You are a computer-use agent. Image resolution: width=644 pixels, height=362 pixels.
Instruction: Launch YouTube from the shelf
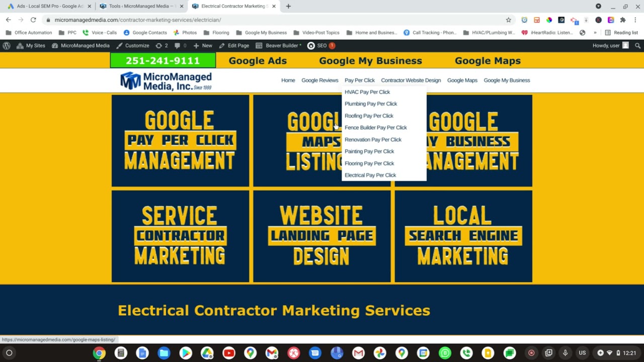click(229, 353)
